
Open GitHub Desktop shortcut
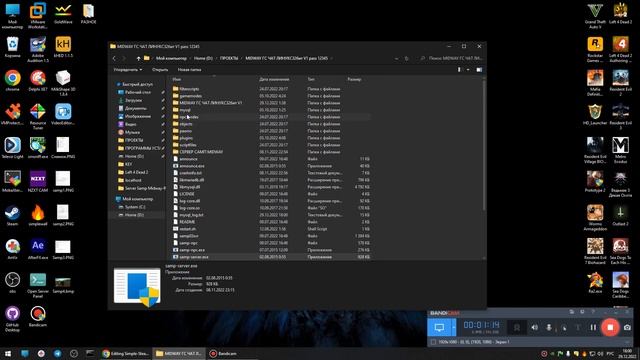[x=13, y=319]
